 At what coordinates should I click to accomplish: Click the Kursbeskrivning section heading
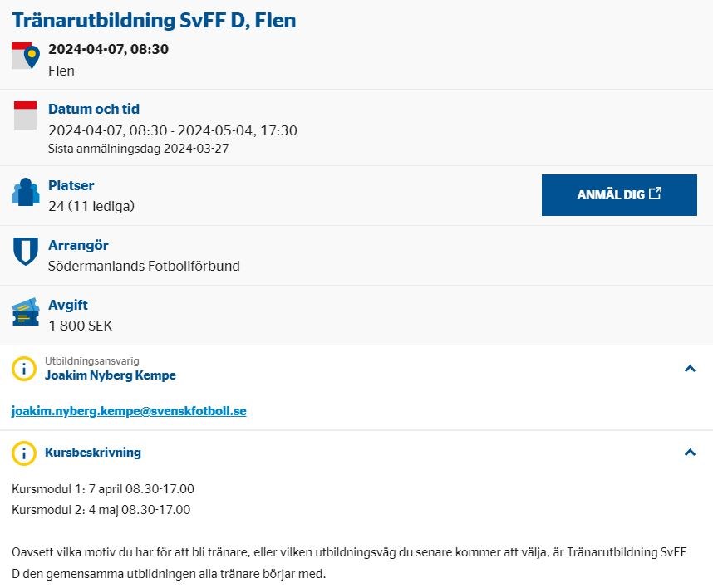(93, 453)
